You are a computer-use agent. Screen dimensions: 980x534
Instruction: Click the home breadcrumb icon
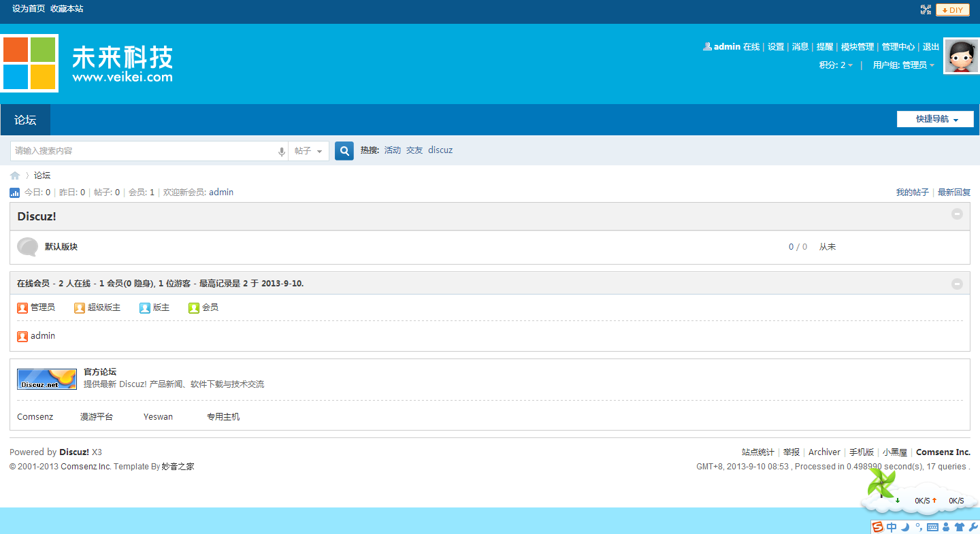point(15,176)
